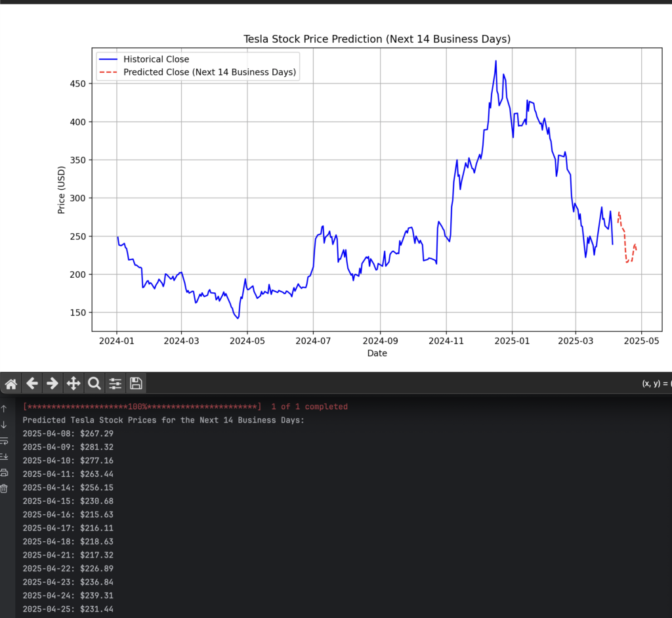Viewport: 672px width, 618px height.
Task: Click the 2025-04-14: $256.15 output line
Action: [68, 487]
